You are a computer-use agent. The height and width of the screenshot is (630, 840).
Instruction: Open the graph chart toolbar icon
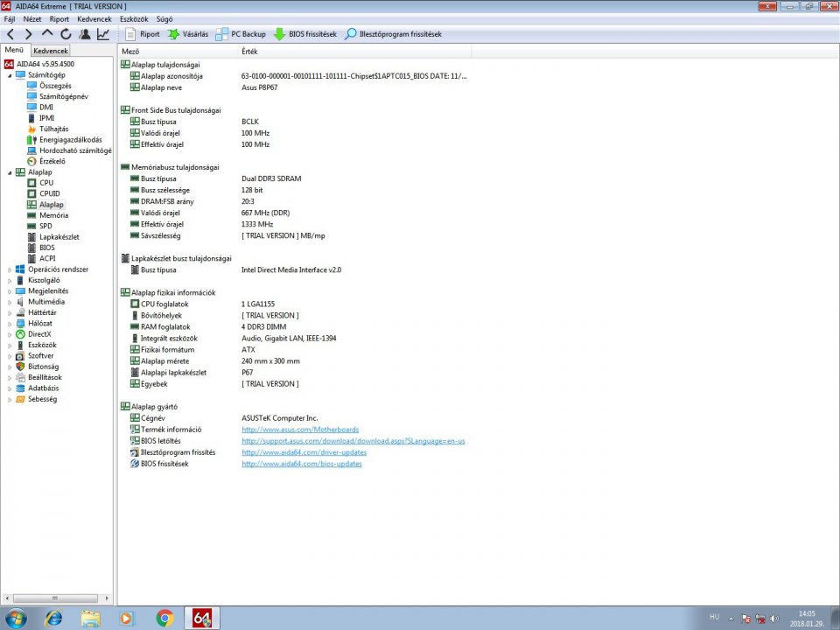pyautogui.click(x=103, y=34)
